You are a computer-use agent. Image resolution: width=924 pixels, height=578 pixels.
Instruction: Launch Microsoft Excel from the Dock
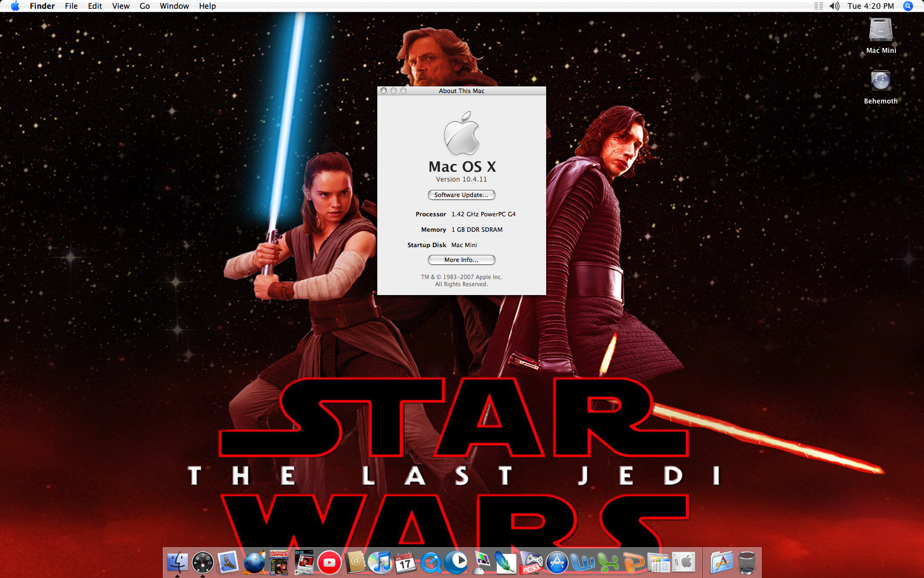click(608, 562)
